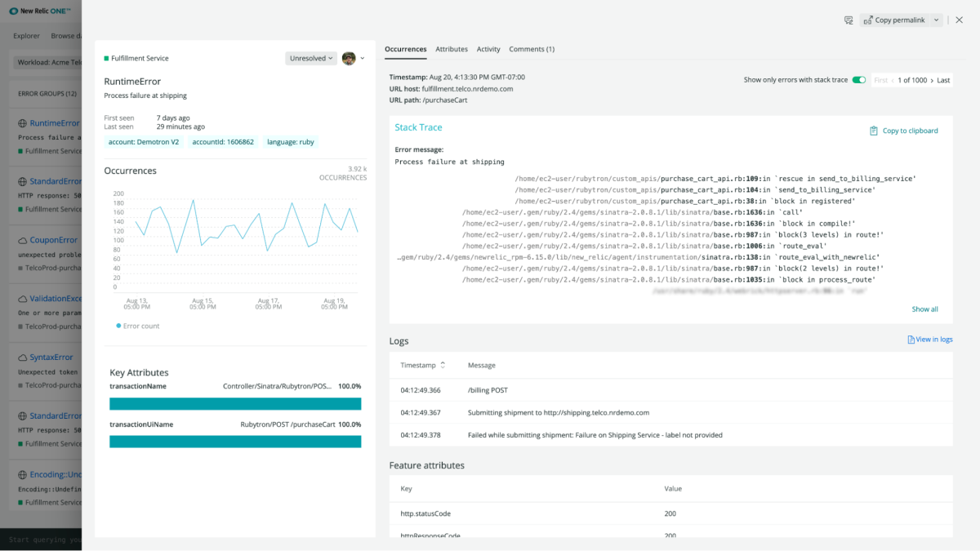Open SyntaxError group in background list

51,358
